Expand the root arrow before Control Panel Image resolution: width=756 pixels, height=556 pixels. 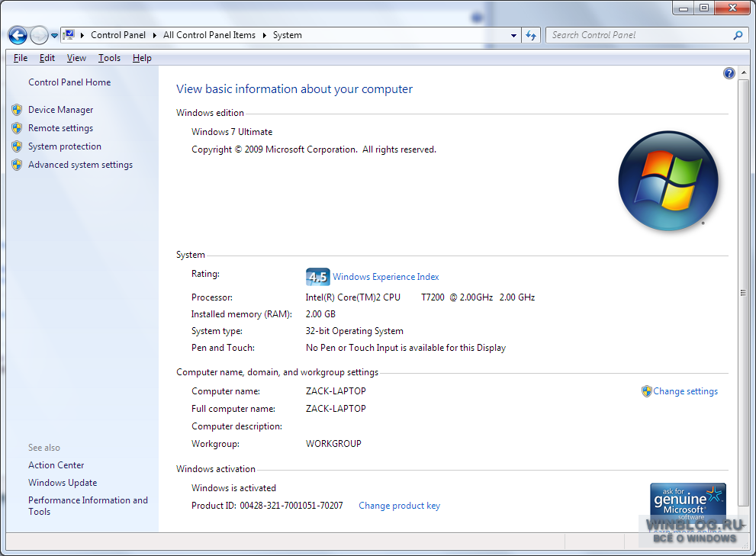[82, 35]
